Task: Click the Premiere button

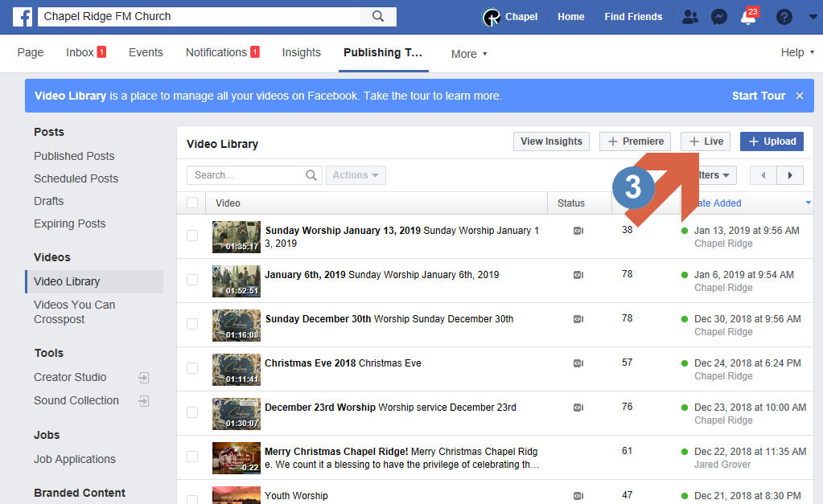Action: (635, 141)
